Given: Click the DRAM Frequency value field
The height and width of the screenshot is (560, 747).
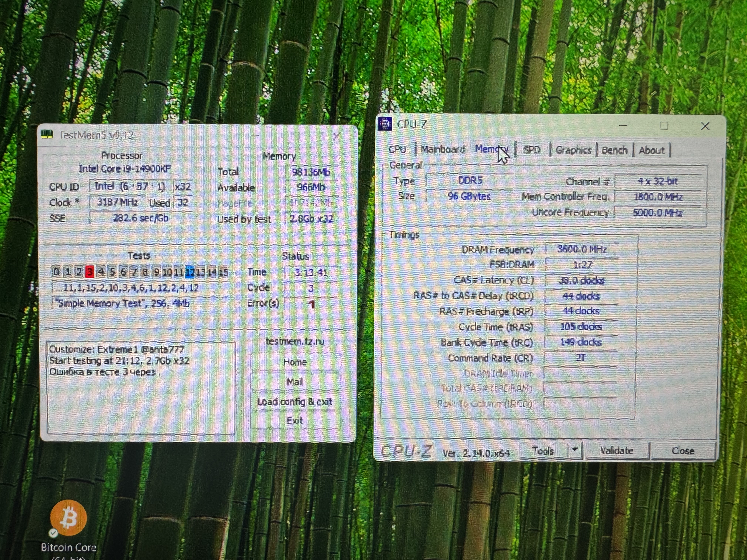Looking at the screenshot, I should pyautogui.click(x=582, y=249).
